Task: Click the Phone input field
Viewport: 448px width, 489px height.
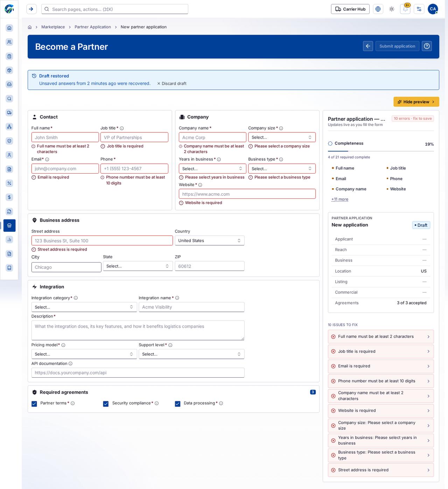Action: [x=134, y=169]
